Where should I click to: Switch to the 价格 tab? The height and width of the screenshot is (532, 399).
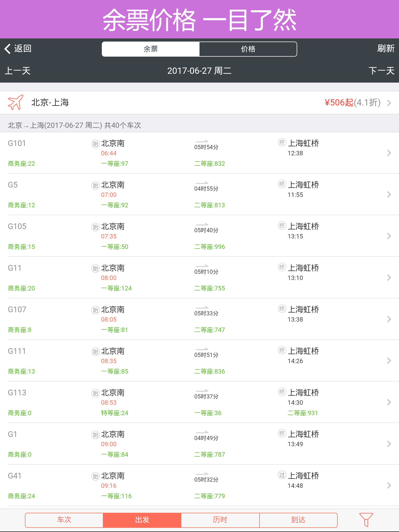[x=248, y=49]
